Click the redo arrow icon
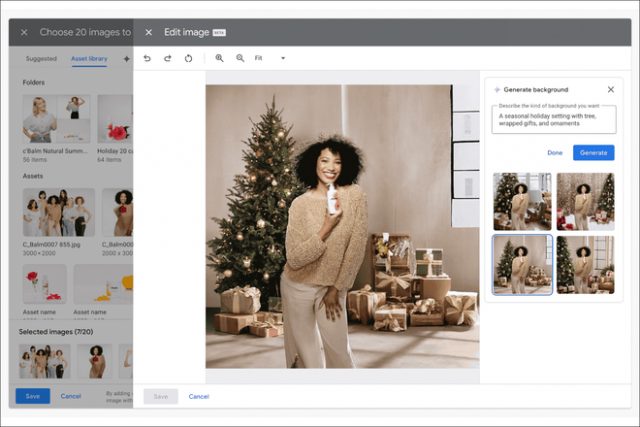This screenshot has width=640, height=427. pyautogui.click(x=167, y=58)
